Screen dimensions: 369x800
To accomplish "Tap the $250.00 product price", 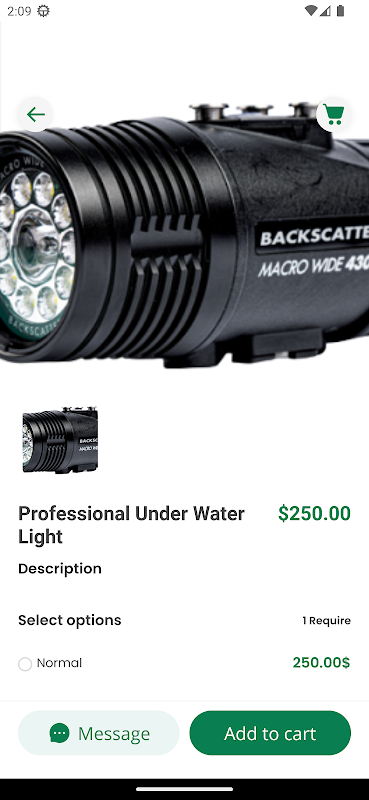I will tap(314, 513).
